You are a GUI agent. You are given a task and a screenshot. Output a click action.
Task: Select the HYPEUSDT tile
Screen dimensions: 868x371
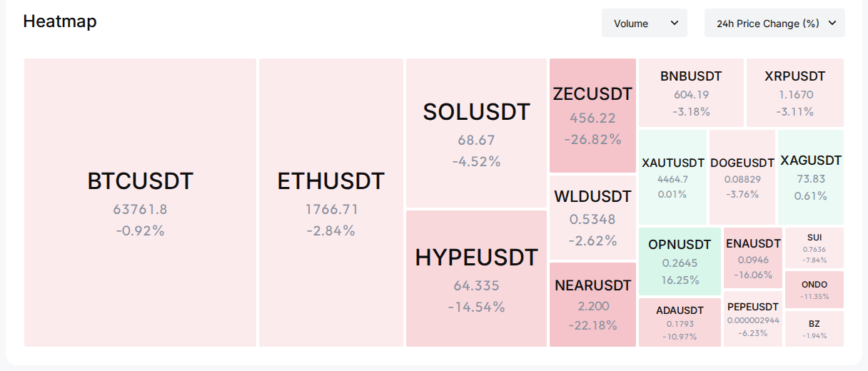(476, 278)
